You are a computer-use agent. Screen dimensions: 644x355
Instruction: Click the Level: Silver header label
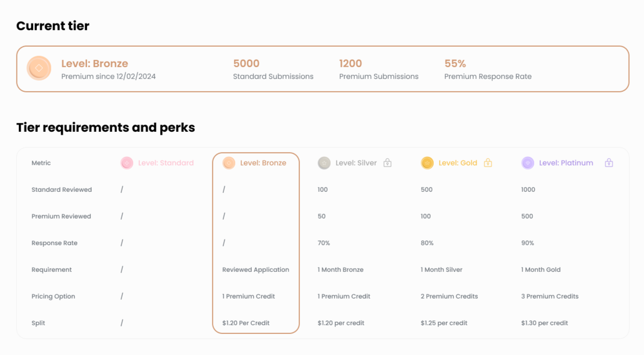356,163
